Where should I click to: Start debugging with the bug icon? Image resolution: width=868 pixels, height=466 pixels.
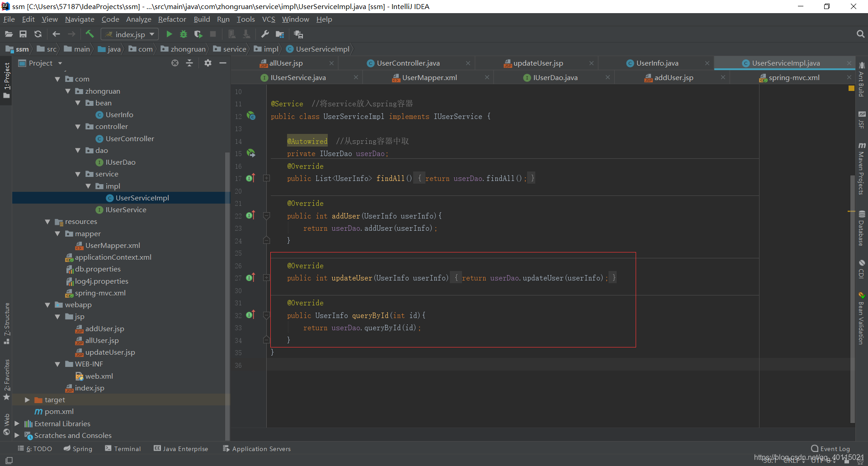tap(184, 34)
